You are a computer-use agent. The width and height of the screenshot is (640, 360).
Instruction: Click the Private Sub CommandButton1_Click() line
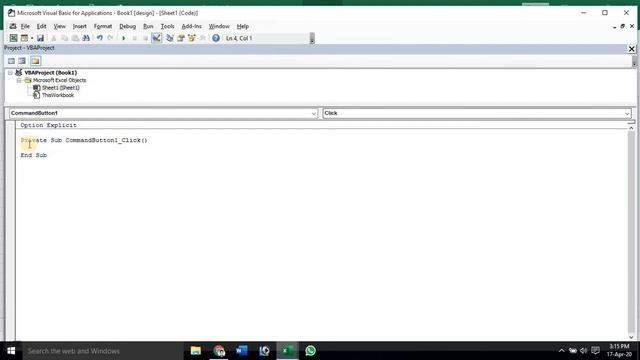coord(84,140)
